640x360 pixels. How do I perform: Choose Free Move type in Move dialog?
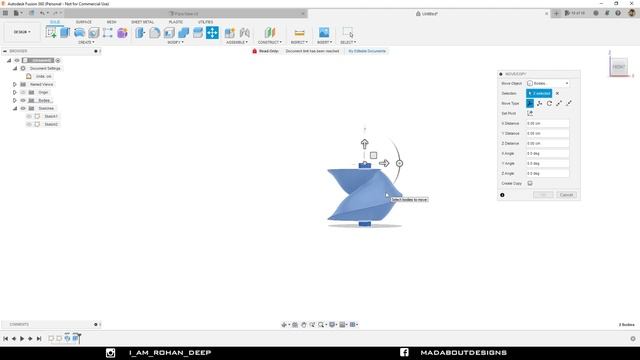(530, 103)
